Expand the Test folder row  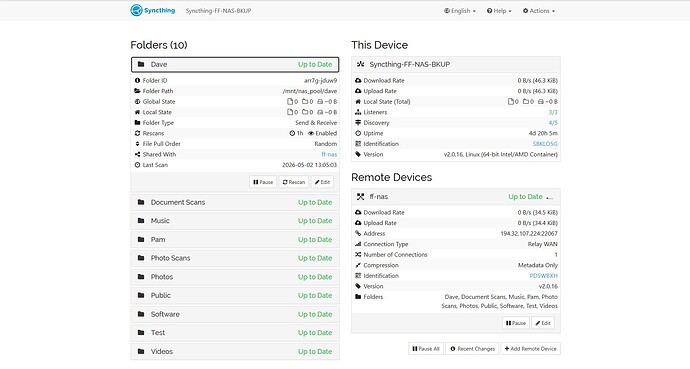(x=235, y=333)
